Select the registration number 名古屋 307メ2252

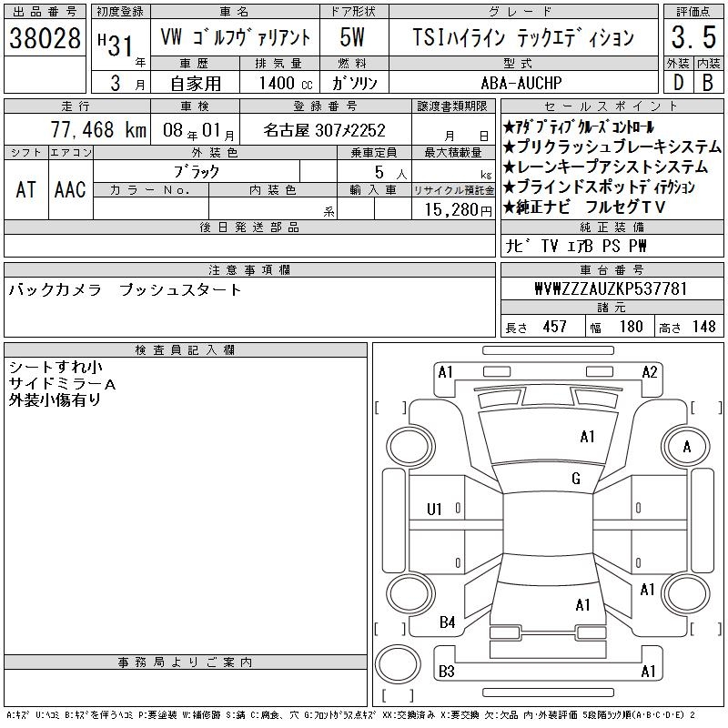point(325,130)
